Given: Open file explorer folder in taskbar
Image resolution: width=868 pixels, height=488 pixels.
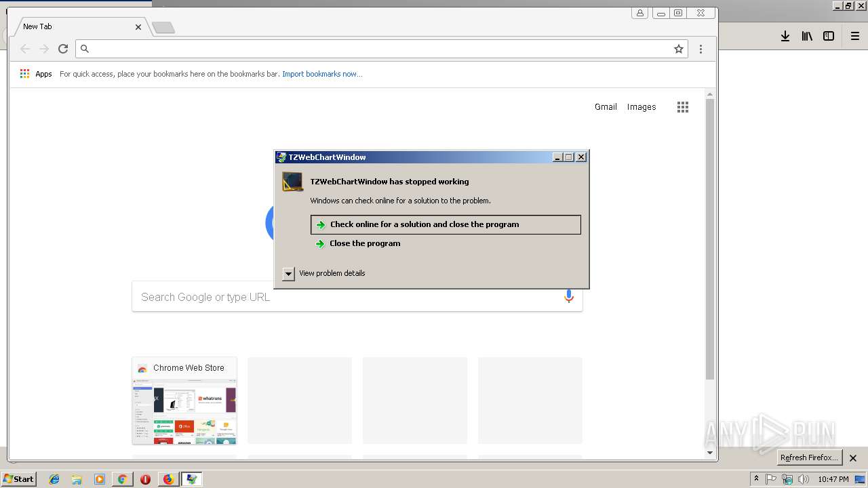Looking at the screenshot, I should [x=77, y=479].
